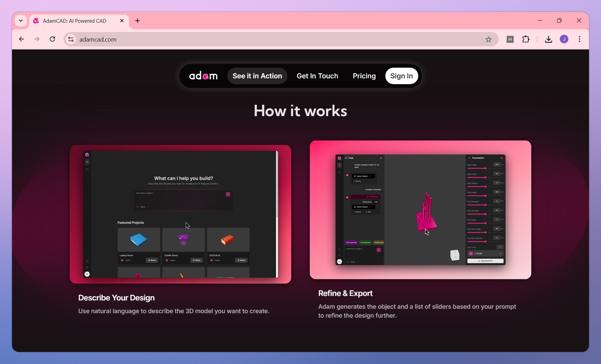
Task: Expand the Adam model dropdown below the prompt
Action: coord(143,207)
